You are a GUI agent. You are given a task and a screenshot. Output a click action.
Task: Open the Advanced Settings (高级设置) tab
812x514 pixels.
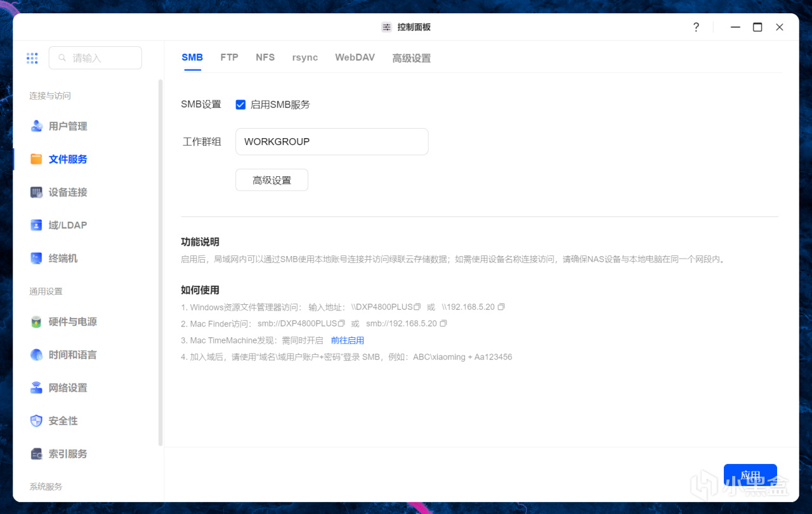tap(411, 58)
